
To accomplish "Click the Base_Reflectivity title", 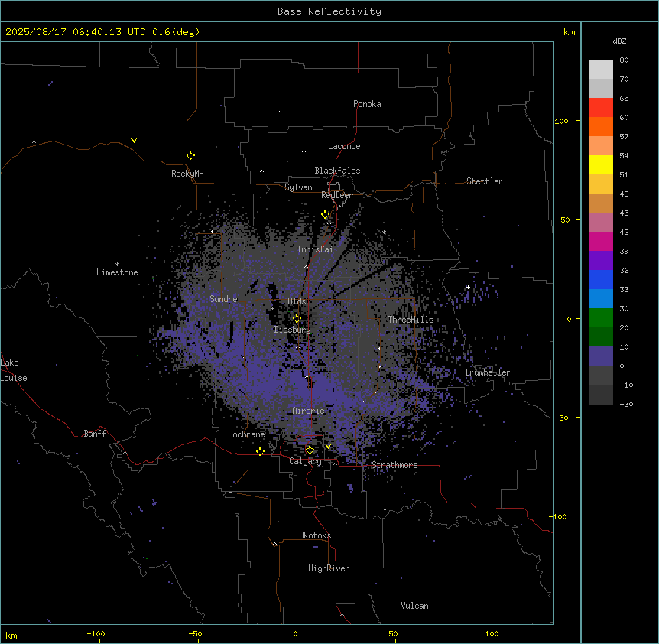I will pos(329,11).
